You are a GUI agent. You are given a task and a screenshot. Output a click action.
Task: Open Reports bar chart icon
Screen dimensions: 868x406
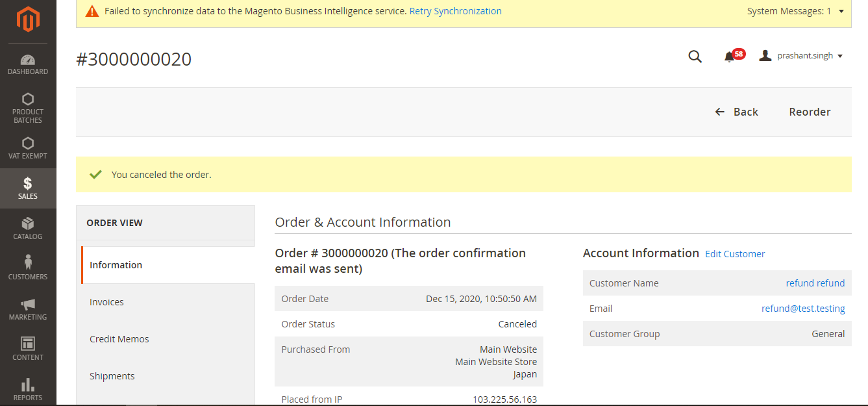28,389
